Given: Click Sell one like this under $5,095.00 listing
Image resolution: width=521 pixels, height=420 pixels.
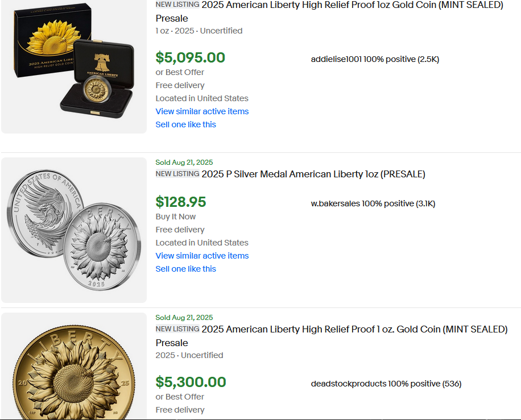Looking at the screenshot, I should [x=186, y=124].
